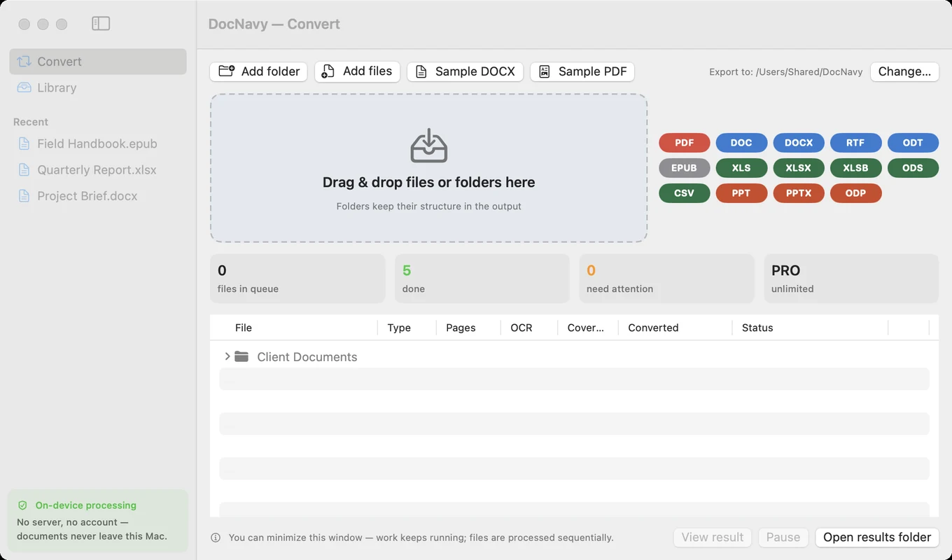Expand the Client Documents folder row
Screen dimensions: 952x560
pyautogui.click(x=227, y=356)
